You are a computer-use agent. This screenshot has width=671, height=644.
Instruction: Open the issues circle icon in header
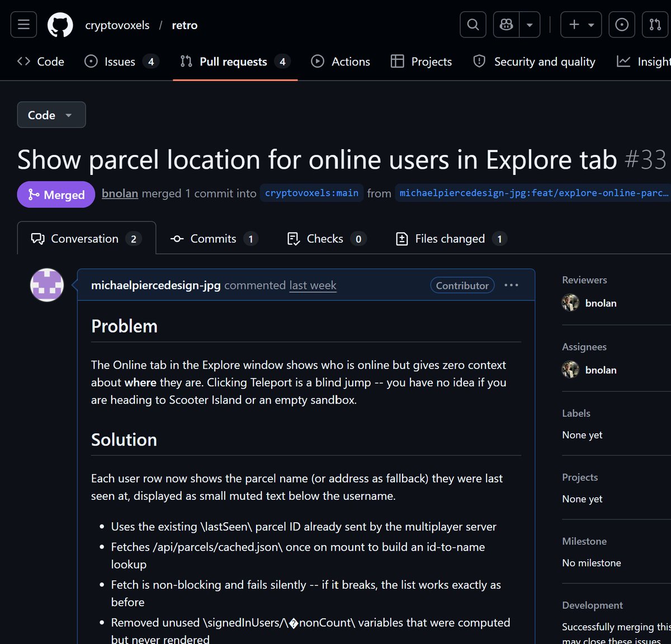pyautogui.click(x=622, y=25)
